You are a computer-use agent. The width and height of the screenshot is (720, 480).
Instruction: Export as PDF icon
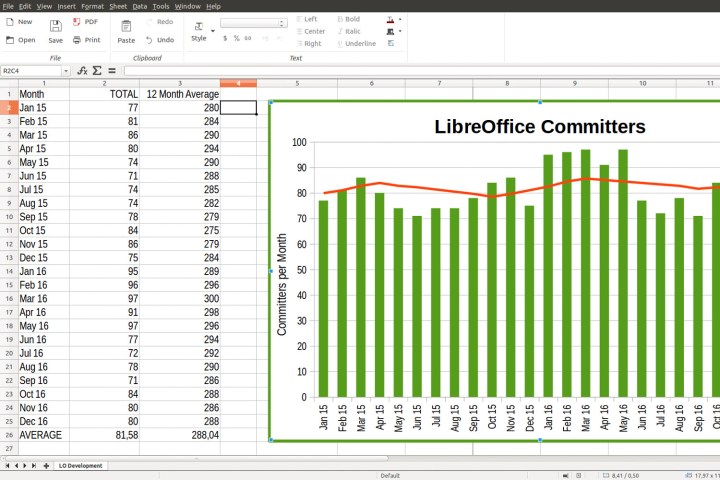77,22
